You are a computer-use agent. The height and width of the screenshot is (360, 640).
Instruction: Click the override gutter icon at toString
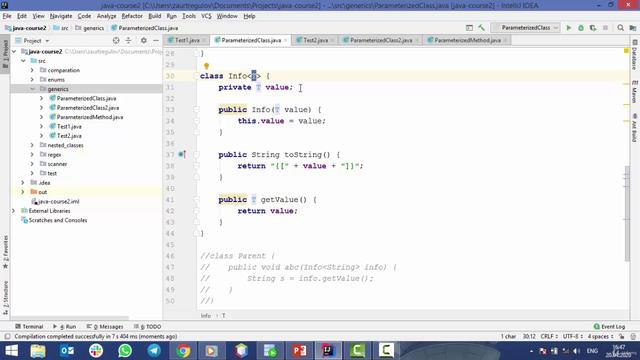(182, 154)
